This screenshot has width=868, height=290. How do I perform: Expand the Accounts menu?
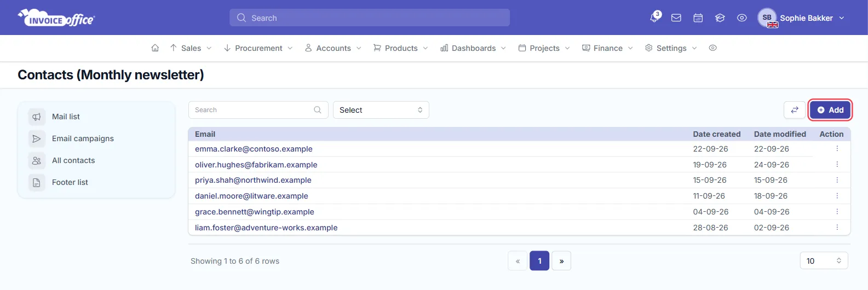pyautogui.click(x=333, y=48)
